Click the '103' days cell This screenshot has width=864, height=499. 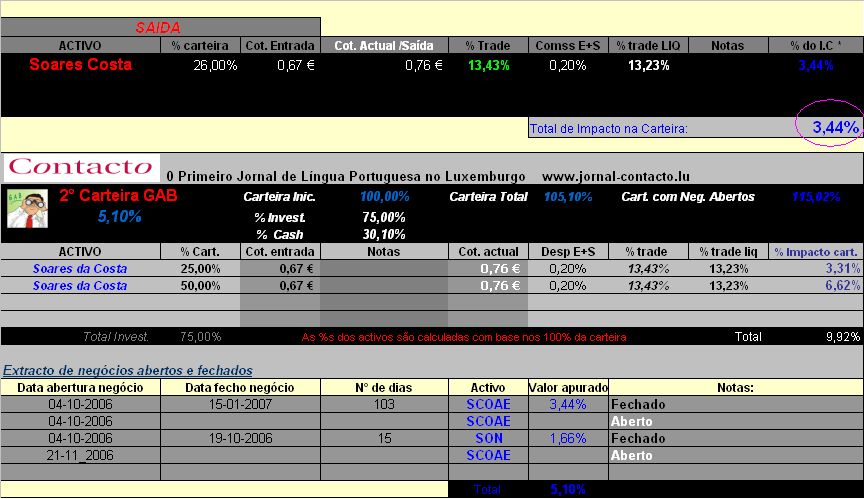[x=384, y=404]
